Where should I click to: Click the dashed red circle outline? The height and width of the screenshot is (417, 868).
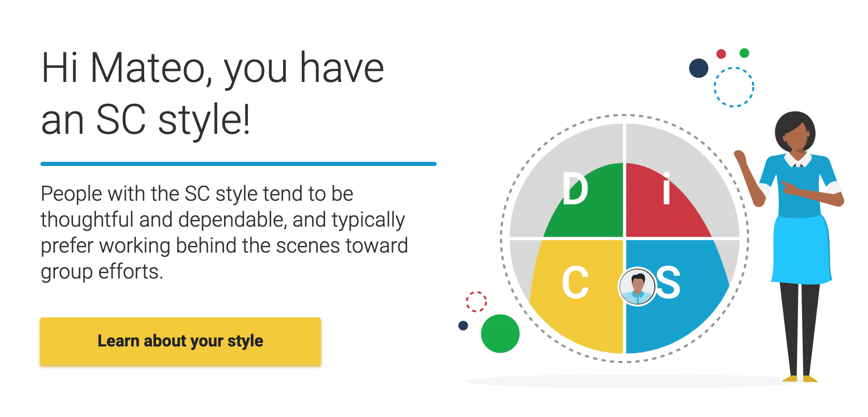pyautogui.click(x=476, y=301)
